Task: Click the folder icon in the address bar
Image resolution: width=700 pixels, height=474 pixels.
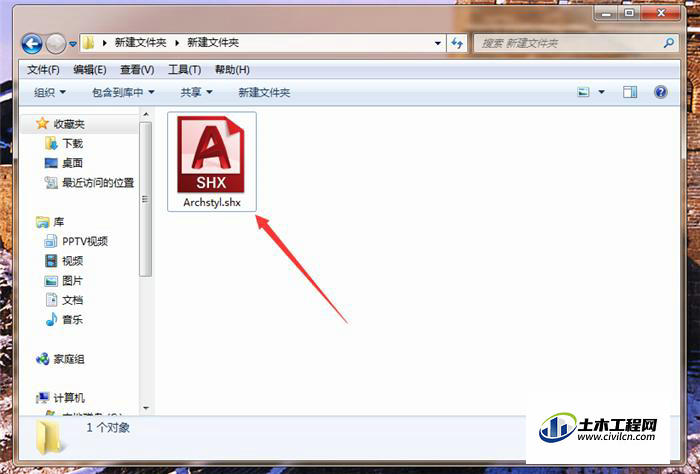Action: pos(88,43)
